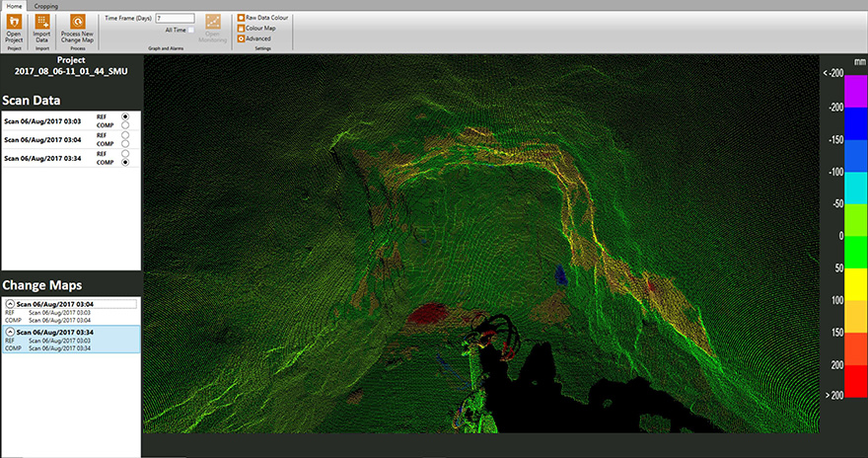Switch to the Cropping ribbon tab

click(46, 6)
